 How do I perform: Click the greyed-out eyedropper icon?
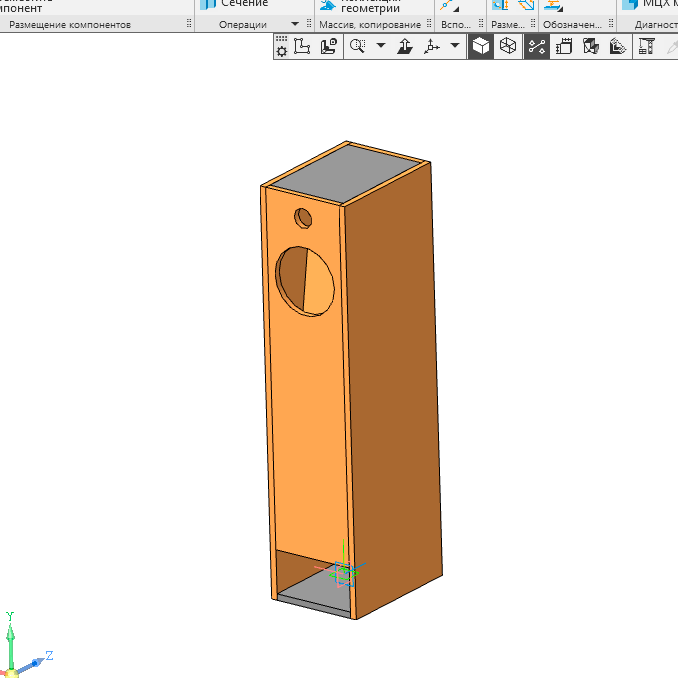pos(672,46)
